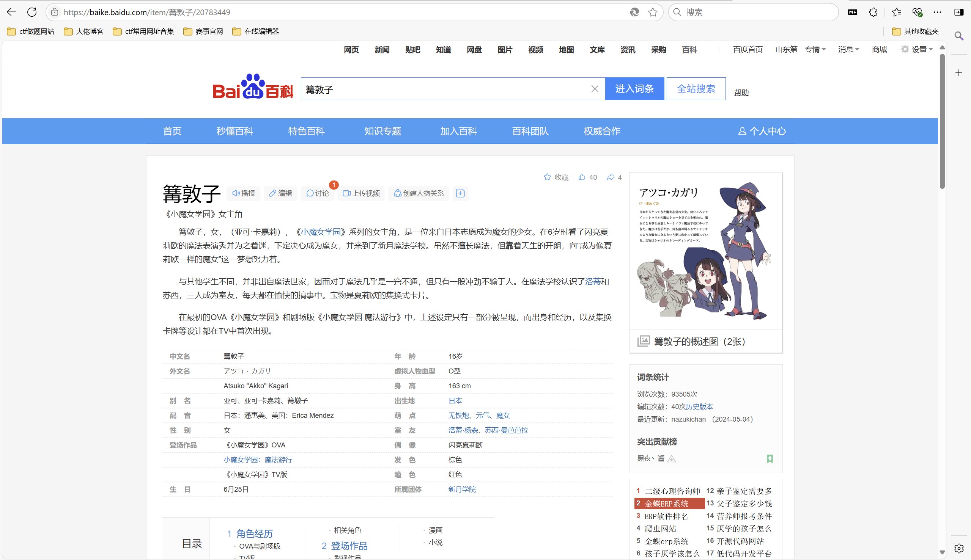Go to the 贴吧 top nav link
This screenshot has width=971, height=560.
[x=412, y=50]
